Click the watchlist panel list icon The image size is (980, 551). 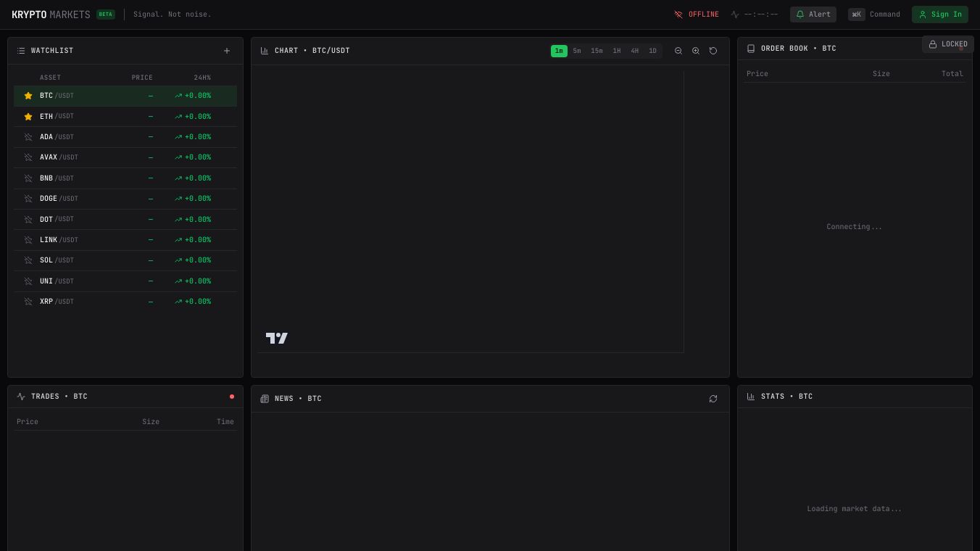(x=21, y=51)
